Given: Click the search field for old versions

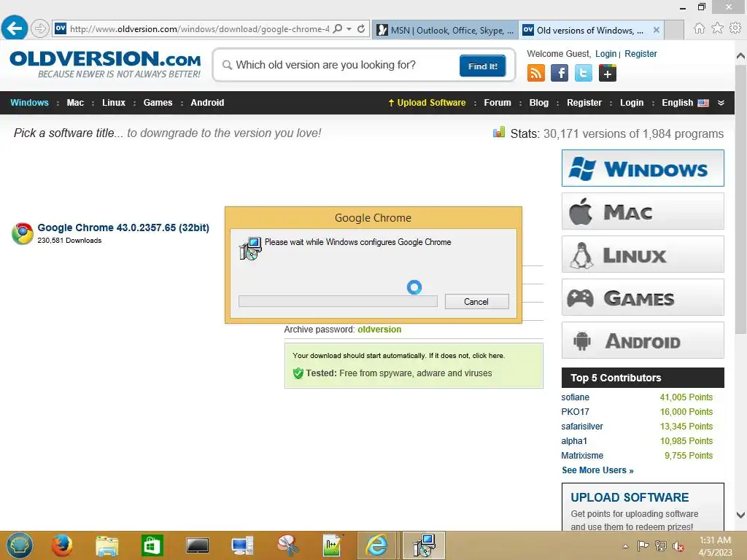Looking at the screenshot, I should (336, 65).
